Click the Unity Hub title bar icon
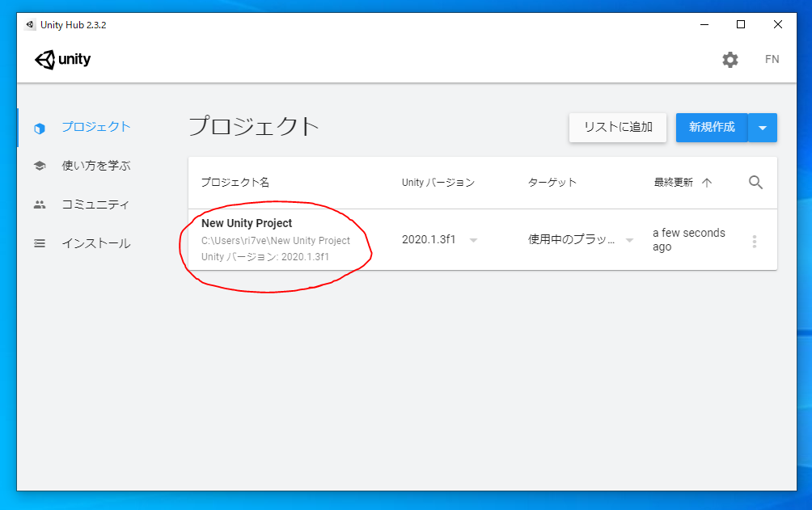Image resolution: width=812 pixels, height=510 pixels. [x=30, y=24]
